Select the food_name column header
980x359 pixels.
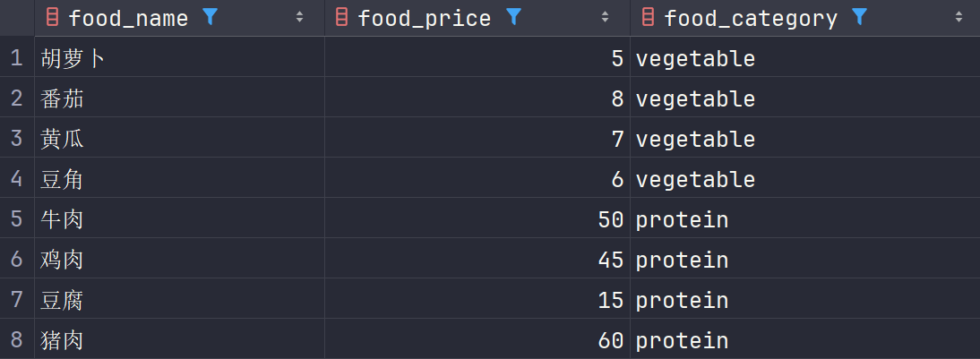pyautogui.click(x=128, y=18)
